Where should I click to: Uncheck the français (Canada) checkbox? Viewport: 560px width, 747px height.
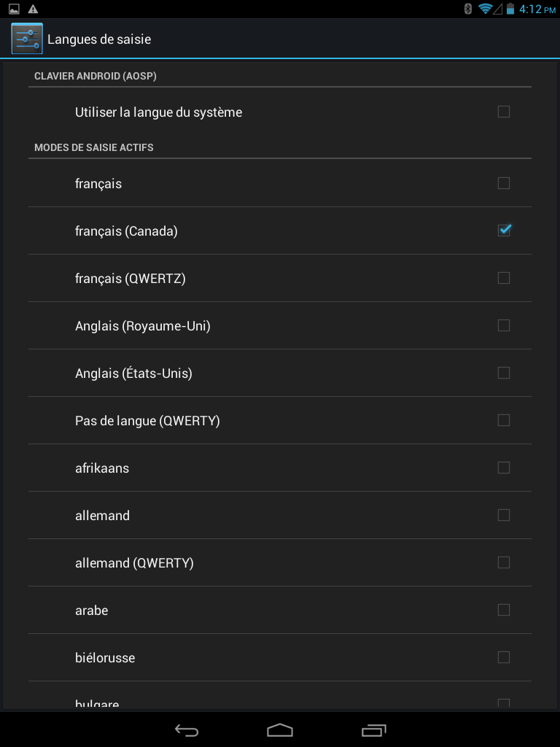point(503,230)
